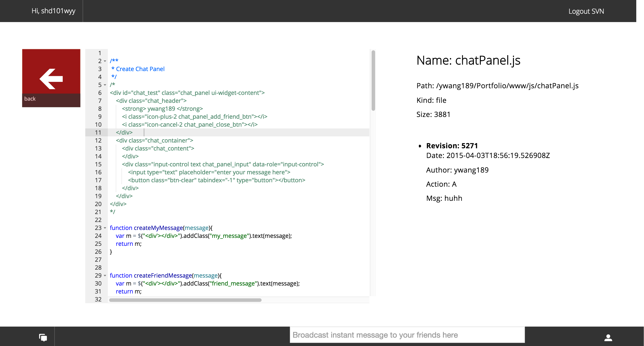Open the friends user icon in bottom bar
This screenshot has width=644, height=346.
pyautogui.click(x=608, y=338)
